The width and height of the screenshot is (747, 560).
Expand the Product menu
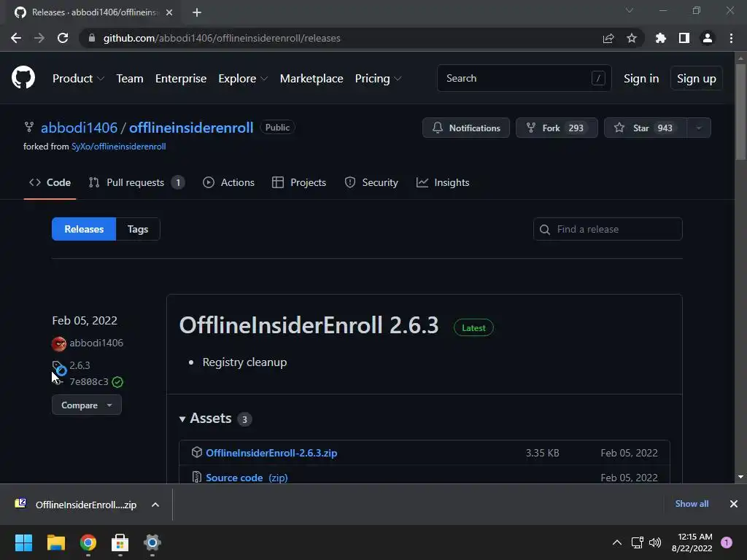(x=78, y=79)
